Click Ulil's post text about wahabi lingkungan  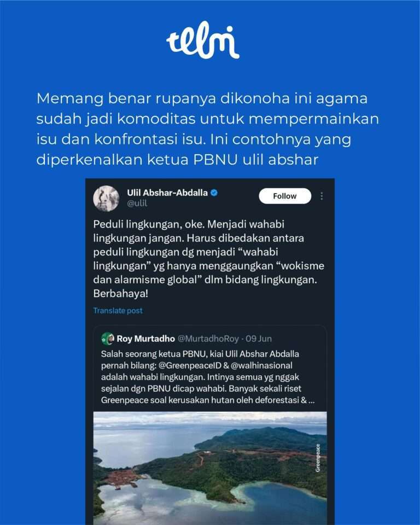pos(209,259)
